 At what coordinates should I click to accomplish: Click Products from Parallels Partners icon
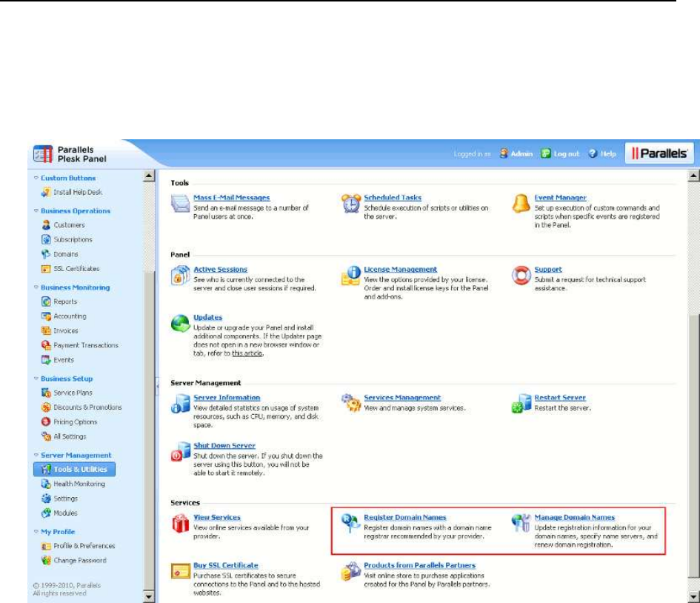[351, 571]
